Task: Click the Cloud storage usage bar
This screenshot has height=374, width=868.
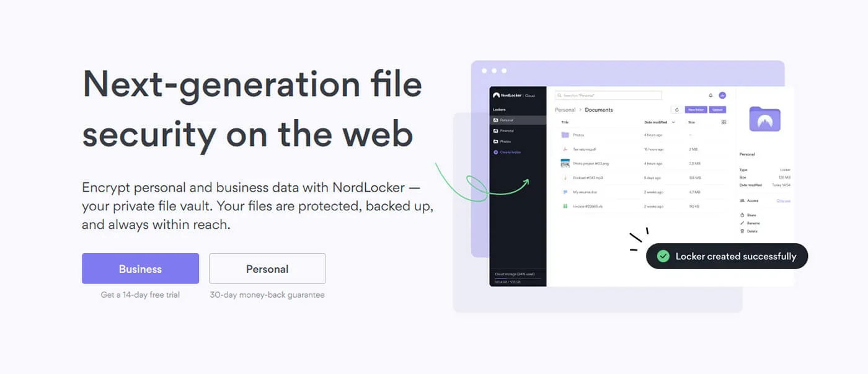Action: pyautogui.click(x=517, y=278)
